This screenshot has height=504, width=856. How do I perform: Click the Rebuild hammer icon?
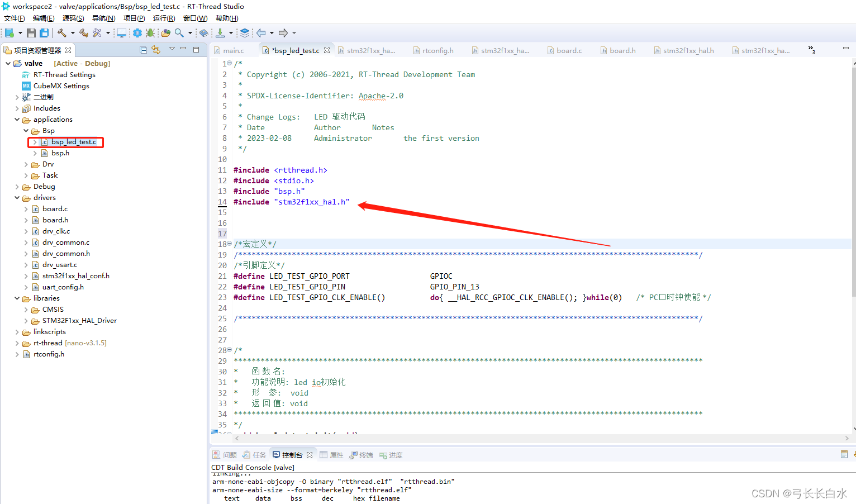point(84,33)
